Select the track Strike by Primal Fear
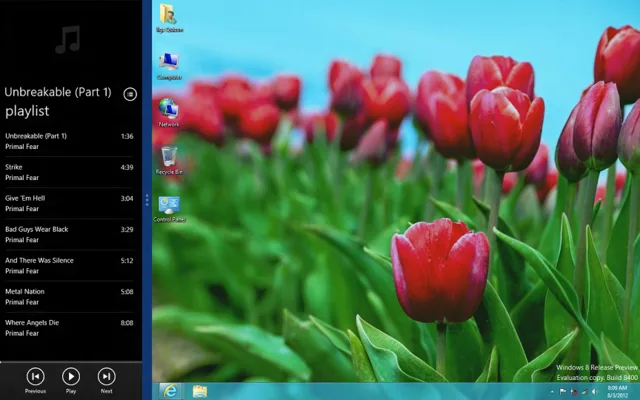640x400 pixels. tap(69, 172)
